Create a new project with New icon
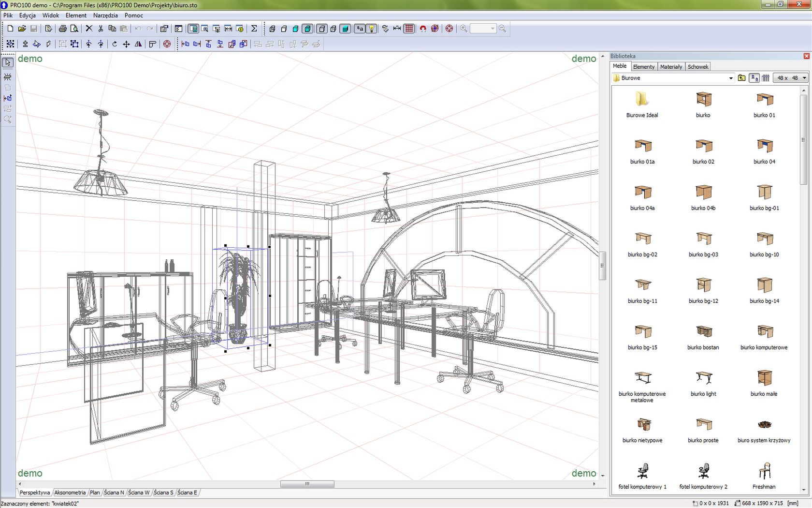The width and height of the screenshot is (812, 508). pyautogui.click(x=10, y=29)
